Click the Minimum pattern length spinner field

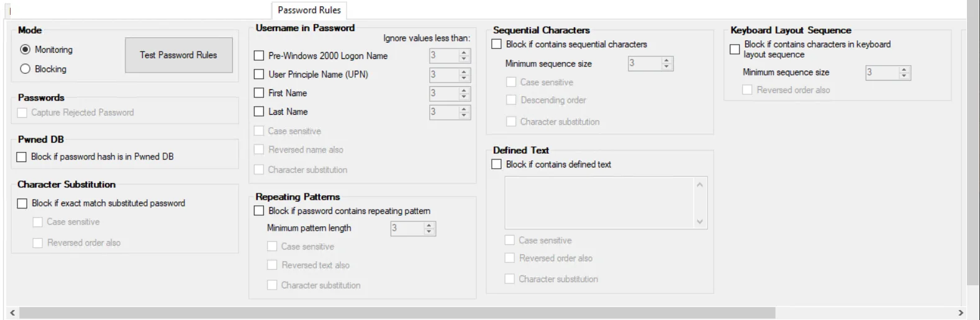point(407,228)
